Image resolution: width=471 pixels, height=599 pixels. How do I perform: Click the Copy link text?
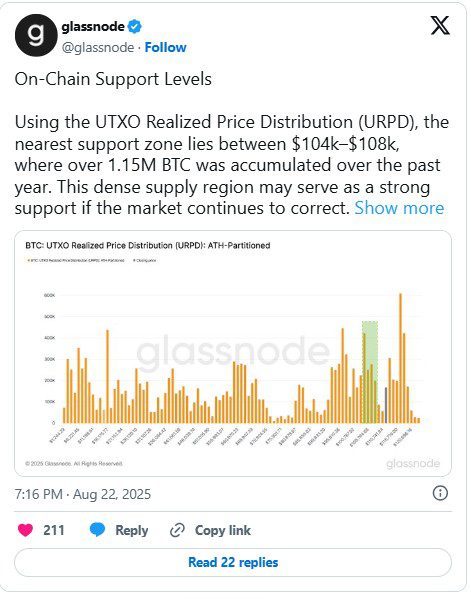[223, 530]
